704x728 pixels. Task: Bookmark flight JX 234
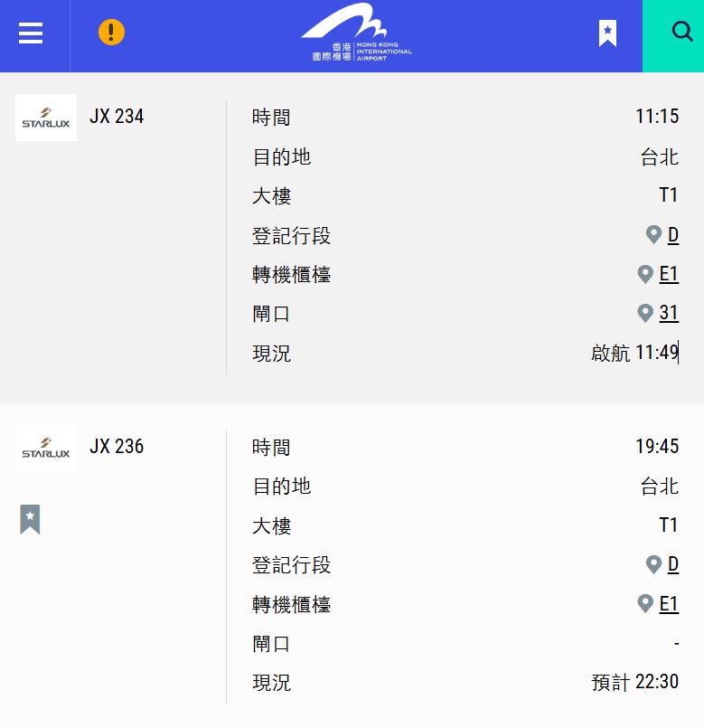click(x=30, y=190)
